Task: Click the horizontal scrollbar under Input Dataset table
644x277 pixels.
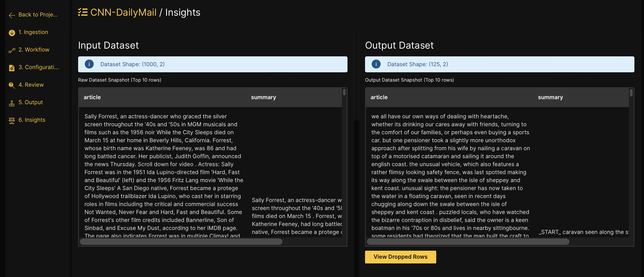Action: (181, 242)
